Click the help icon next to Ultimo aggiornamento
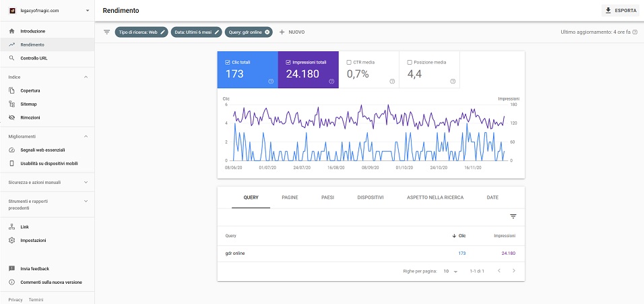The width and height of the screenshot is (644, 304). click(x=635, y=32)
